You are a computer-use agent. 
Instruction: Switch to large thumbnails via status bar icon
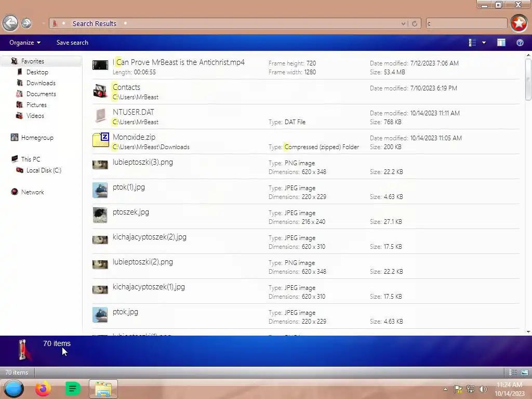click(x=525, y=373)
